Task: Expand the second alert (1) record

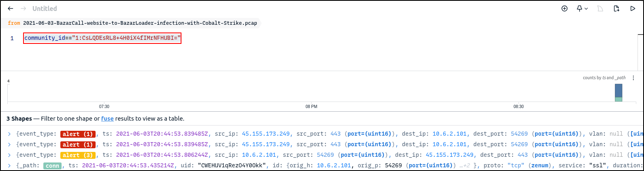Action: tap(9, 145)
